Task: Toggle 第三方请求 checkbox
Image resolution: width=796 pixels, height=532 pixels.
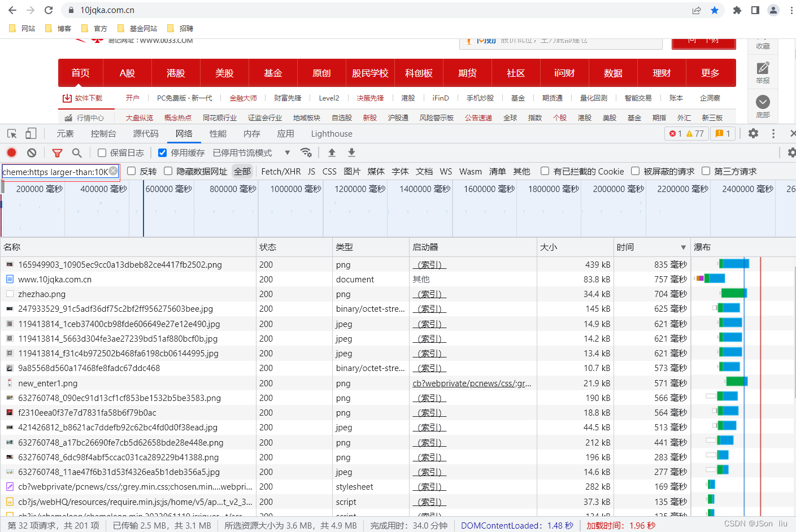Action: pos(706,171)
